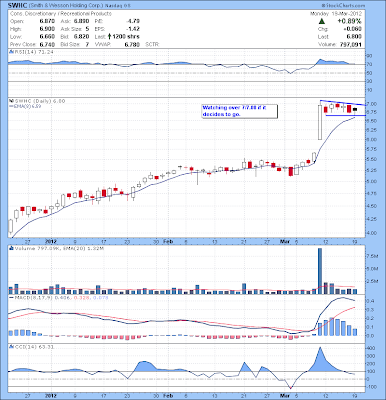Click the CCI(14) 63.31 indicator label
386x400 pixels.
34,347
